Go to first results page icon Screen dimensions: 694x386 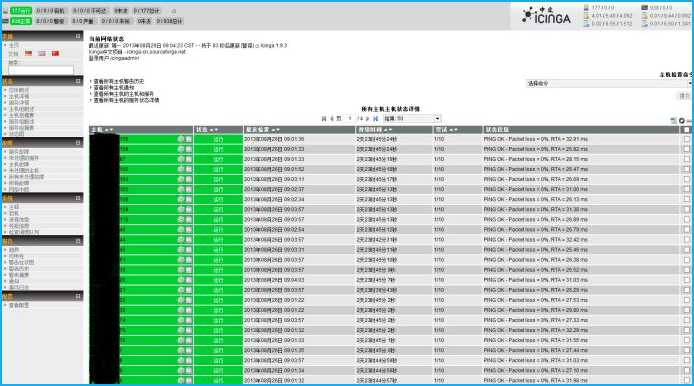324,119
